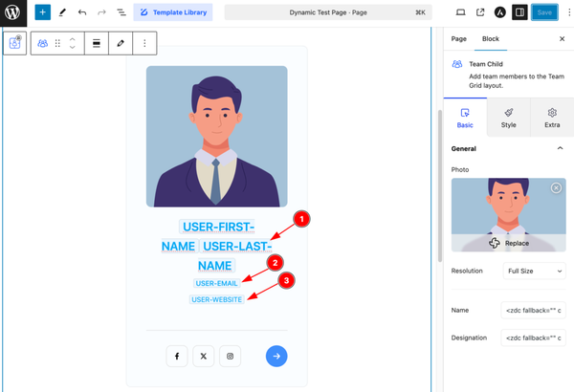Click the laptop preview device icon
574x392 pixels.
[x=460, y=12]
